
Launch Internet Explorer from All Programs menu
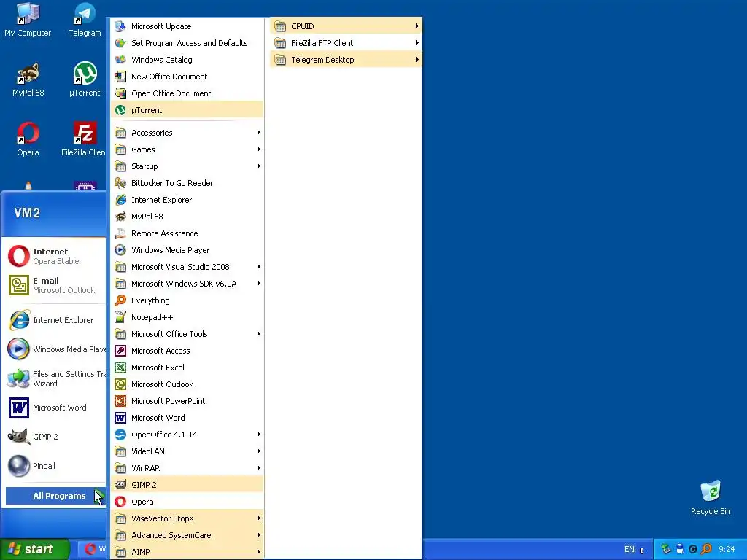tap(187, 200)
